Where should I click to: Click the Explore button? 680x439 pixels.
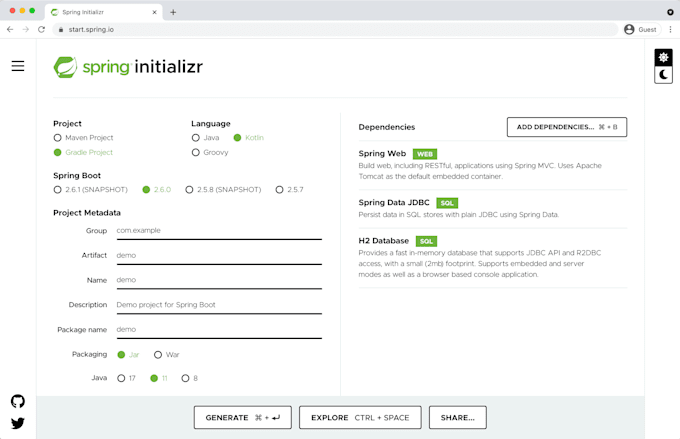point(359,417)
